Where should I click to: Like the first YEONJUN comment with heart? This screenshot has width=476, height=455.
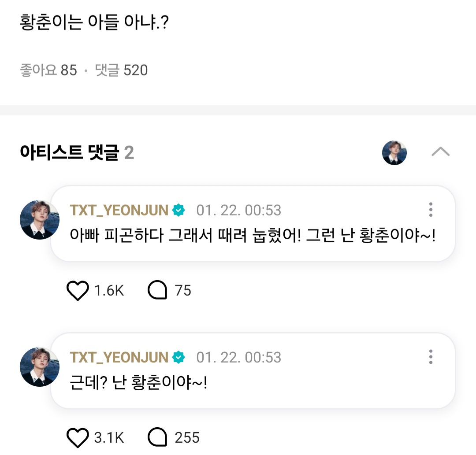click(x=78, y=291)
